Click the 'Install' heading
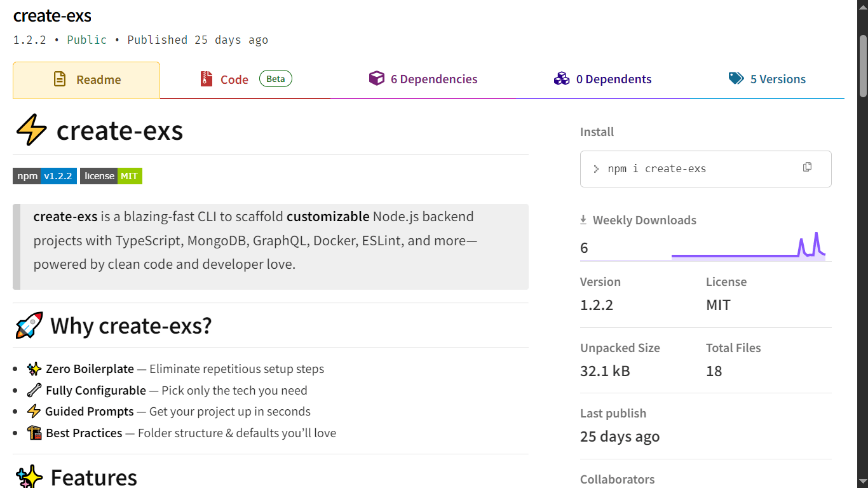 597,132
